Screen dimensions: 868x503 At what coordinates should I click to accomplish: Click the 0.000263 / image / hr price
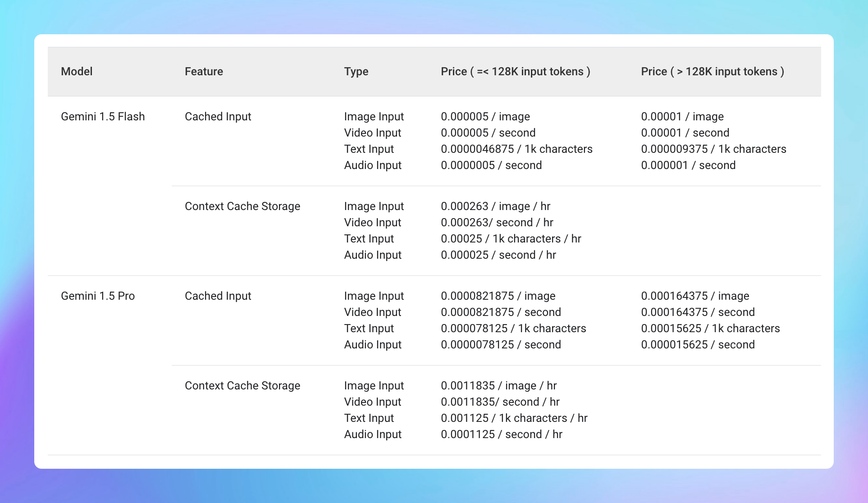click(x=495, y=206)
